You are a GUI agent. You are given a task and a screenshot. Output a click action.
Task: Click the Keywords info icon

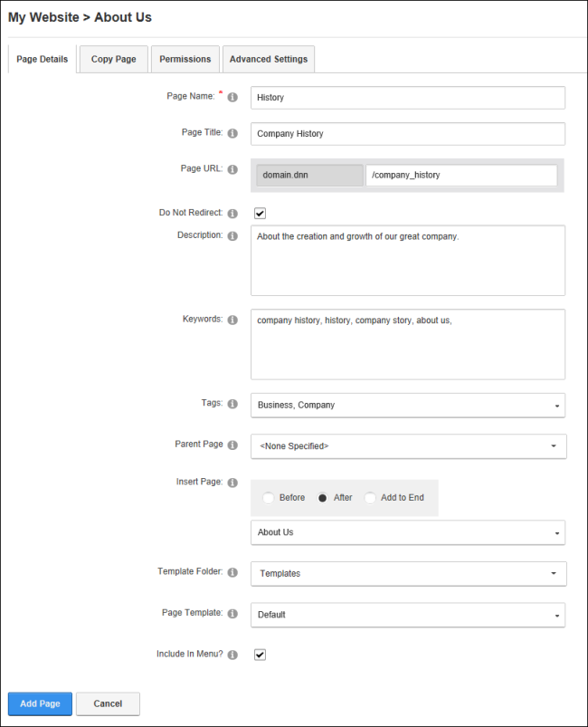pos(232,320)
